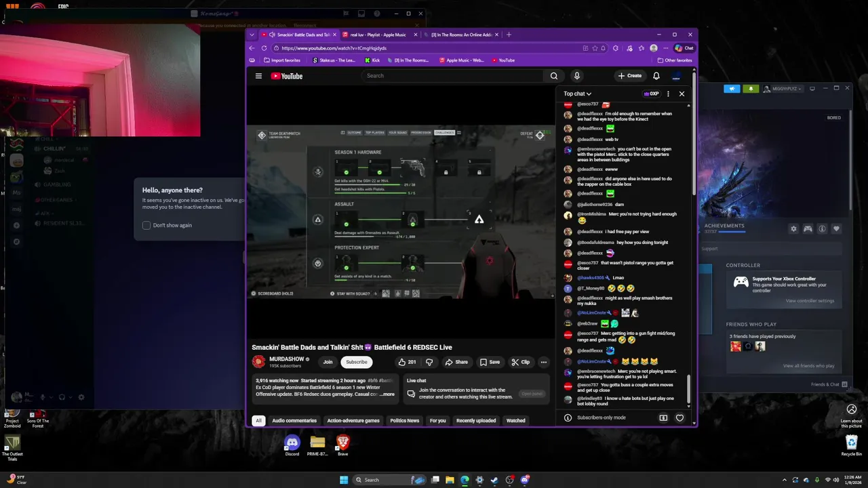Select the Smackin' Battle Dads tab
The image size is (868, 488).
(x=299, y=35)
